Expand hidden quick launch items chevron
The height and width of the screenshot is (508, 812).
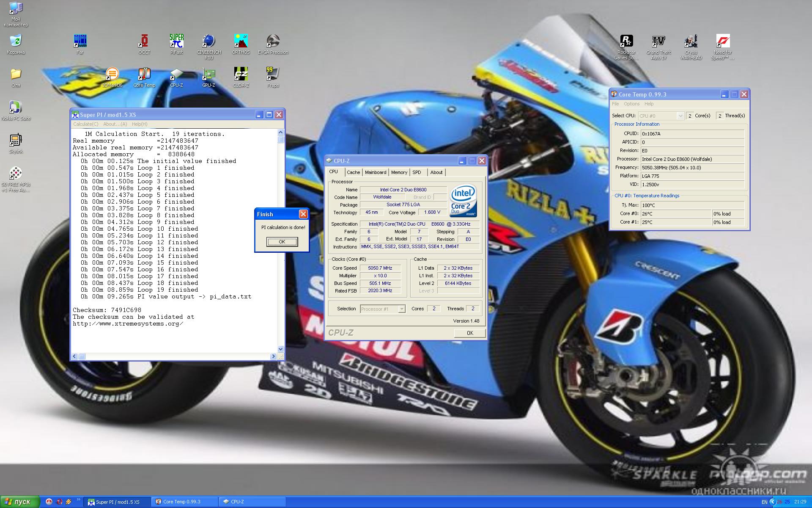(78, 500)
